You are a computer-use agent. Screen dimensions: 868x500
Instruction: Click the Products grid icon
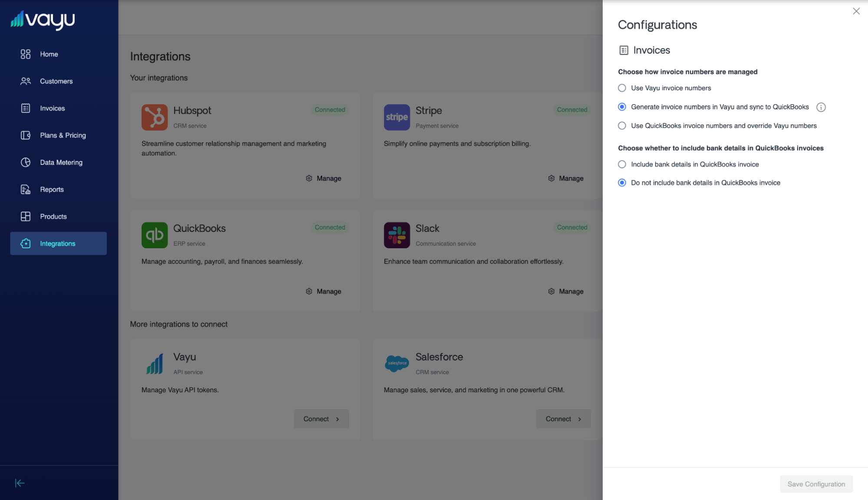coord(26,217)
